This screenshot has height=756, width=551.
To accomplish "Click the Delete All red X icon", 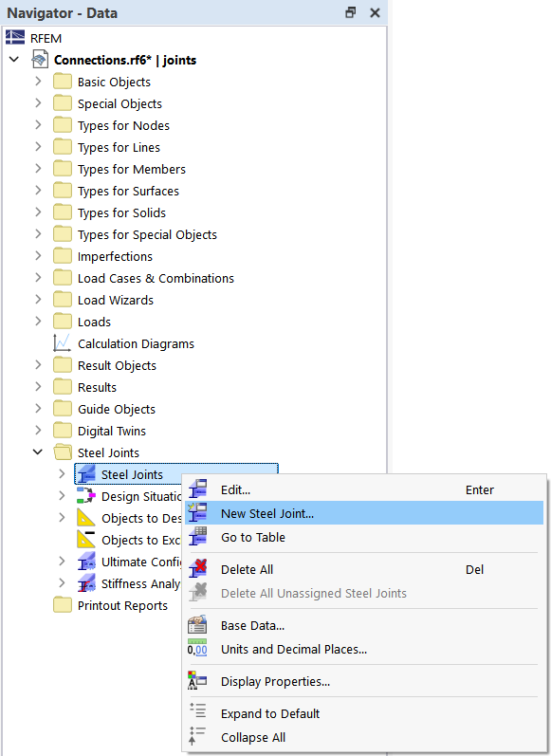I will (x=197, y=569).
